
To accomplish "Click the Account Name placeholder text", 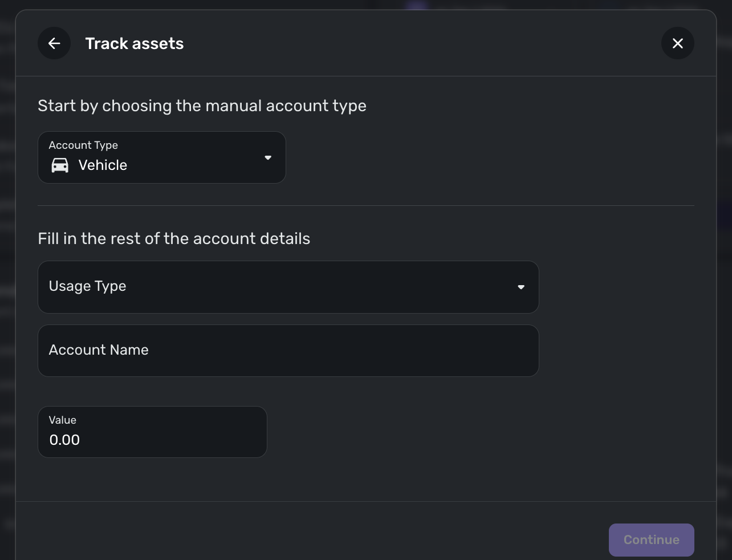I will coord(99,350).
